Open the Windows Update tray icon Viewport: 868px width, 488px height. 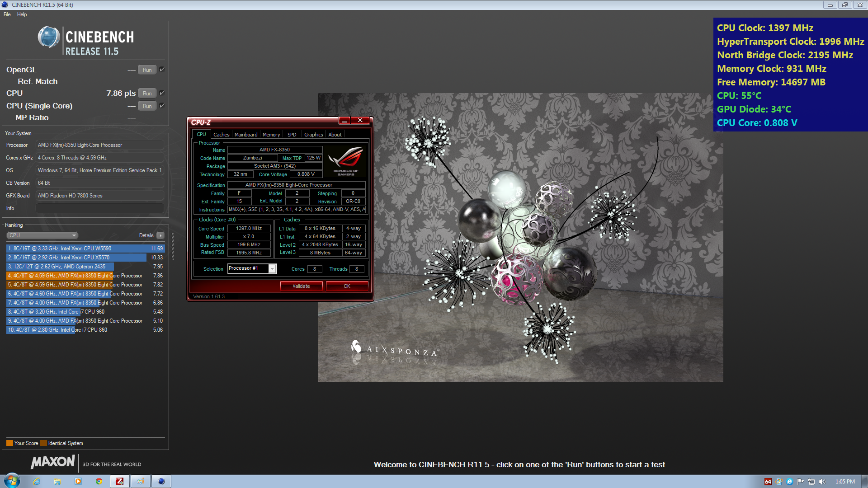pyautogui.click(x=779, y=482)
